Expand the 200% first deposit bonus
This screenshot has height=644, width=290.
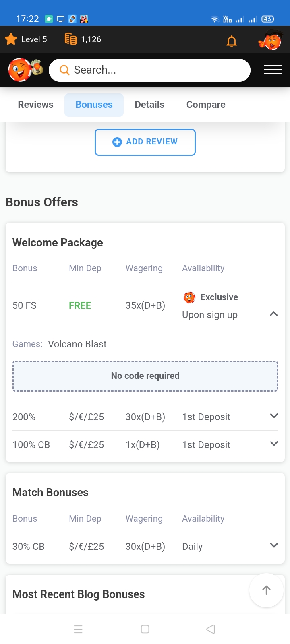274,416
